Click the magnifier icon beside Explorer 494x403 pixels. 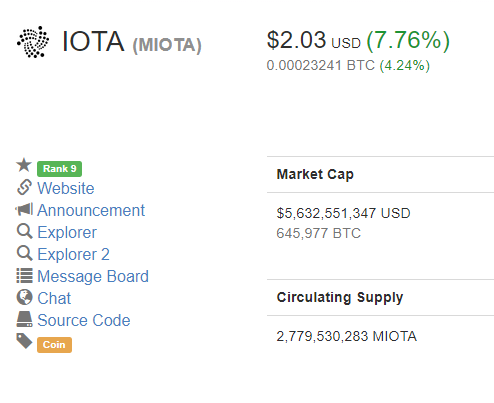24,231
